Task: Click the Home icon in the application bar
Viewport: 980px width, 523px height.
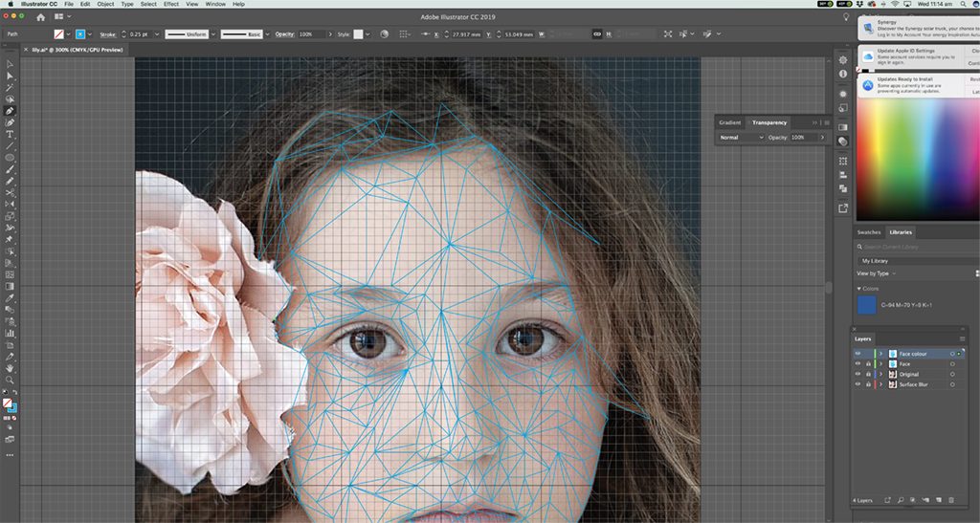Action: click(40, 17)
